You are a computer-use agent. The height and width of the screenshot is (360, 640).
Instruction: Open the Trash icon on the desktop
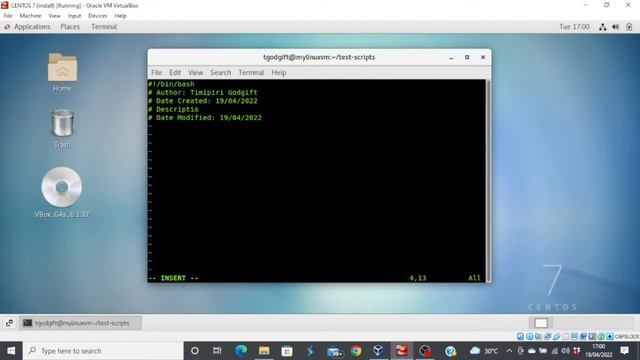62,128
